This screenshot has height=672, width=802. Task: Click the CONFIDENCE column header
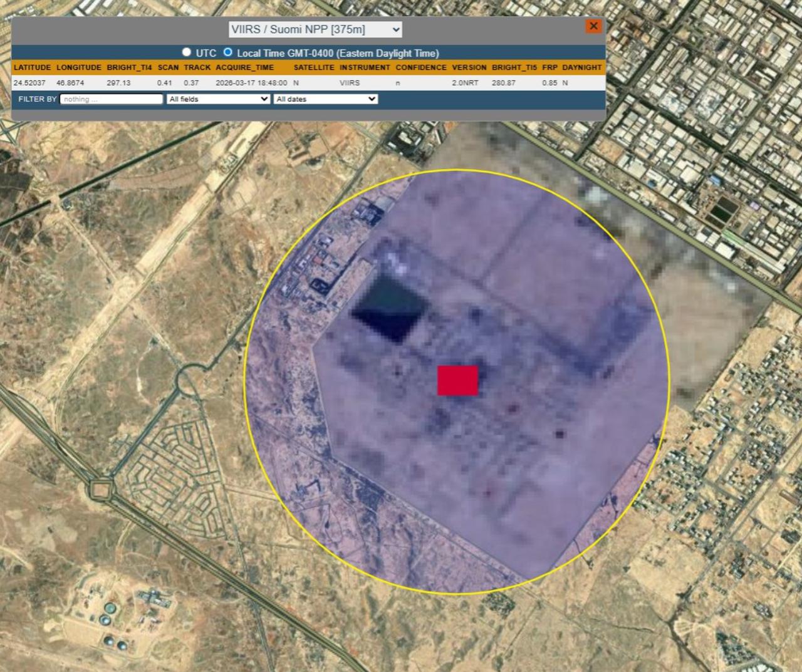click(421, 68)
